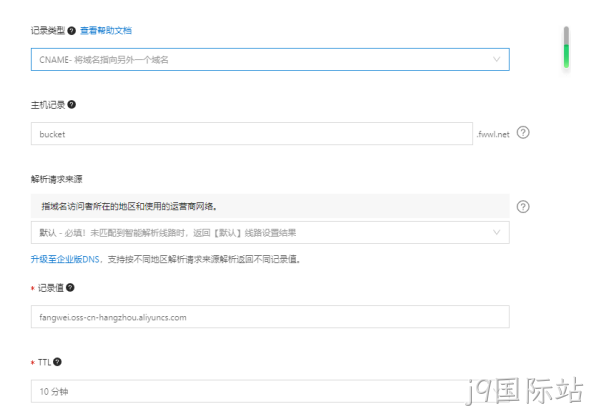
Task: Click the 解析请求来源 section label
Action: pos(57,179)
